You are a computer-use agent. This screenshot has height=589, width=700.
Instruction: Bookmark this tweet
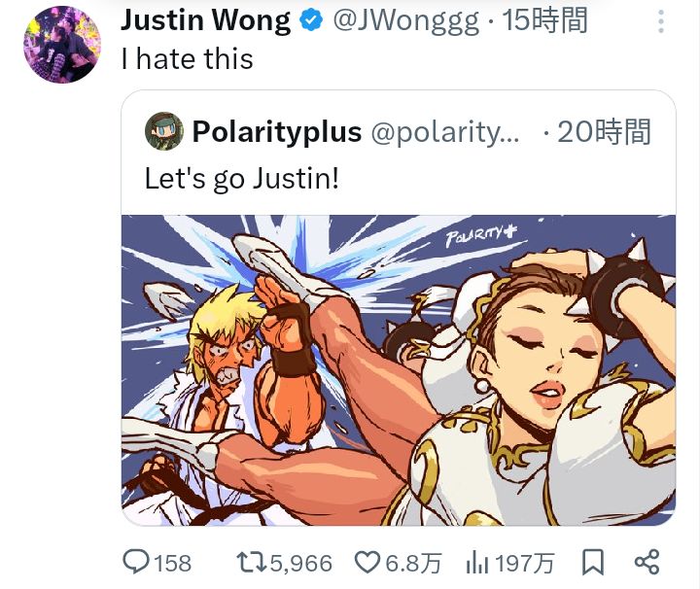point(593,562)
